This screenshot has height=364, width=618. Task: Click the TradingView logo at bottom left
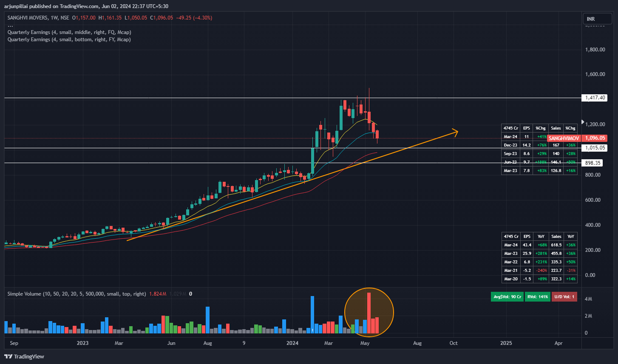[24, 356]
